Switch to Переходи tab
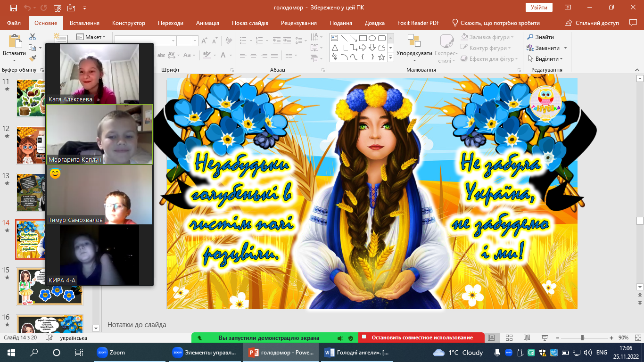This screenshot has height=362, width=644. [x=171, y=23]
